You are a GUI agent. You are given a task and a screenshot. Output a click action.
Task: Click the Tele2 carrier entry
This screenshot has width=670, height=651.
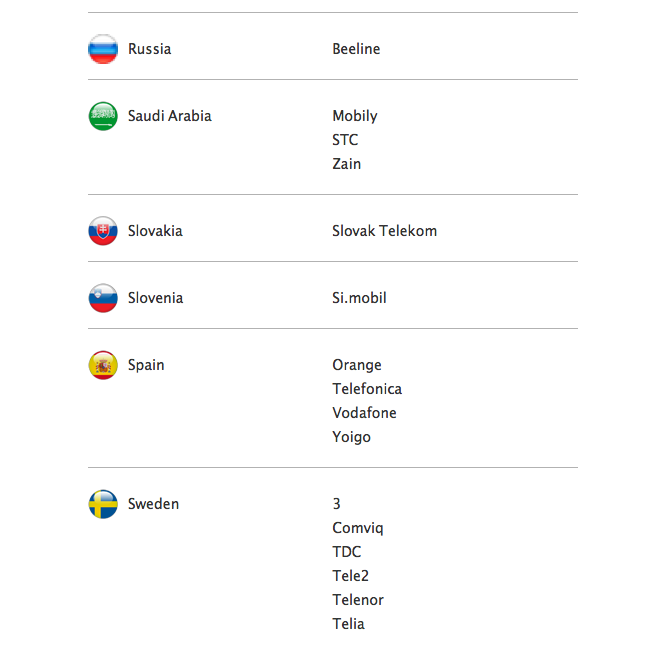[x=350, y=576]
